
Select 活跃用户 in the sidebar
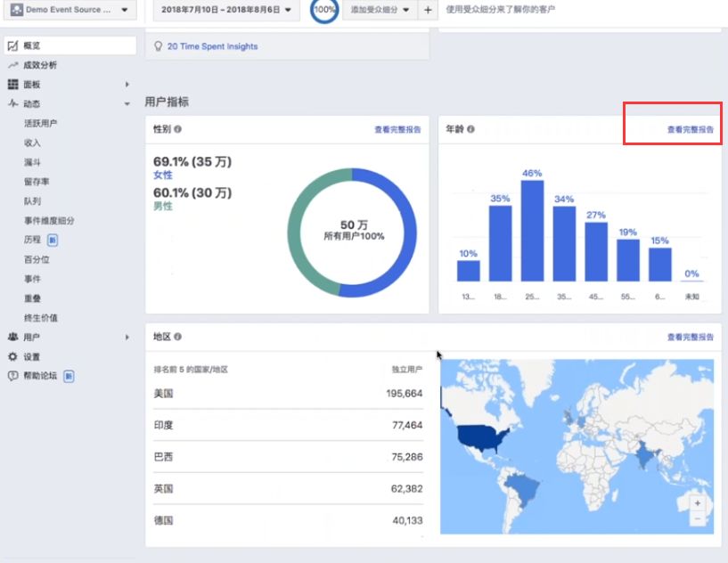[x=40, y=123]
